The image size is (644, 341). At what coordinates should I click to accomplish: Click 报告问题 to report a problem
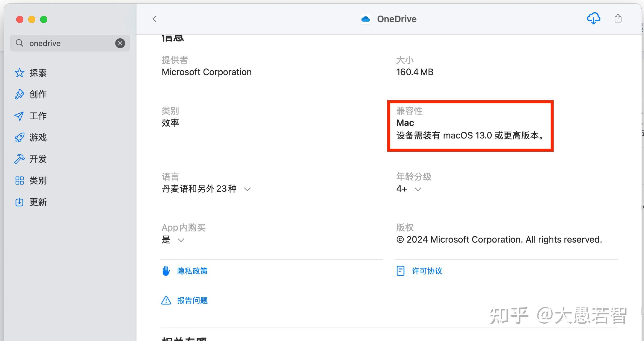[192, 300]
